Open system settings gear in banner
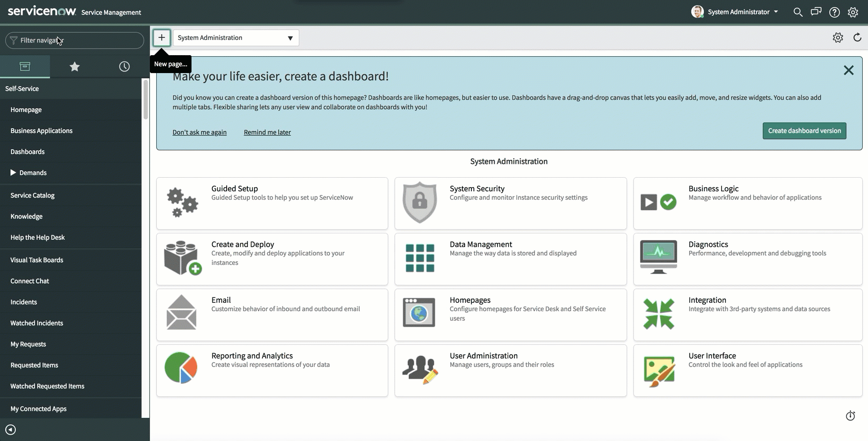This screenshot has height=441, width=868. pyautogui.click(x=853, y=12)
